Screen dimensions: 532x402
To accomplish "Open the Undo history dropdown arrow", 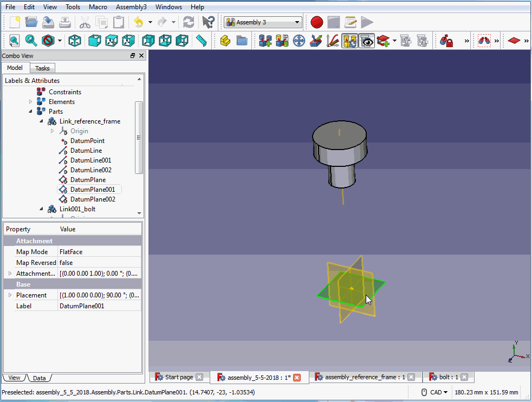I will 150,22.
